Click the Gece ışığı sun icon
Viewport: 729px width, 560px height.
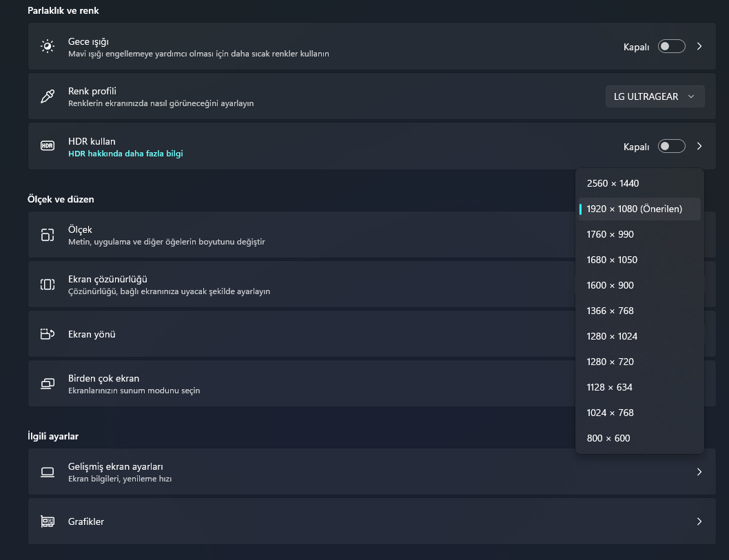[48, 46]
